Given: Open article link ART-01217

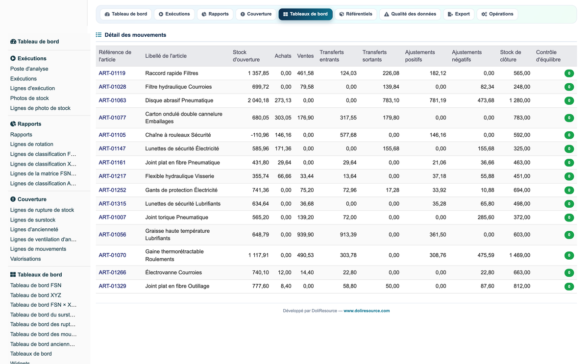Looking at the screenshot, I should click(112, 176).
